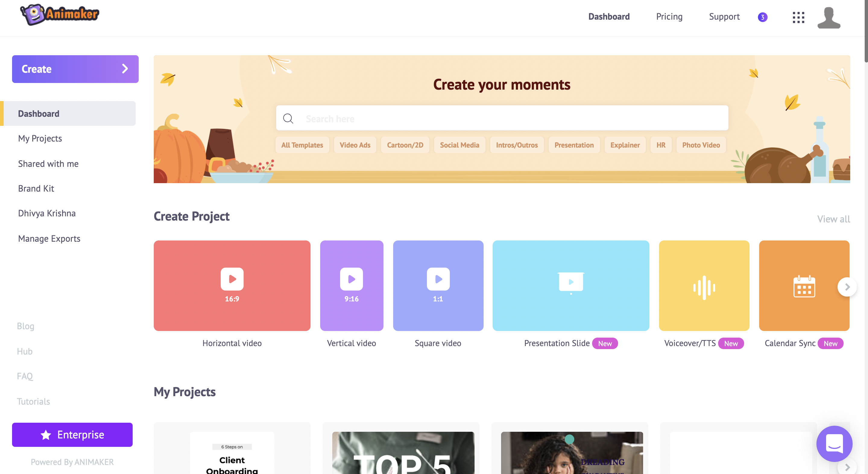868x474 pixels.
Task: Click the Calendar Sync project icon
Action: (804, 285)
